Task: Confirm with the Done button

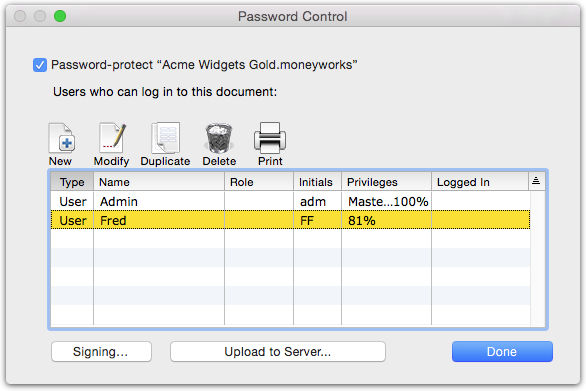Action: tap(502, 351)
